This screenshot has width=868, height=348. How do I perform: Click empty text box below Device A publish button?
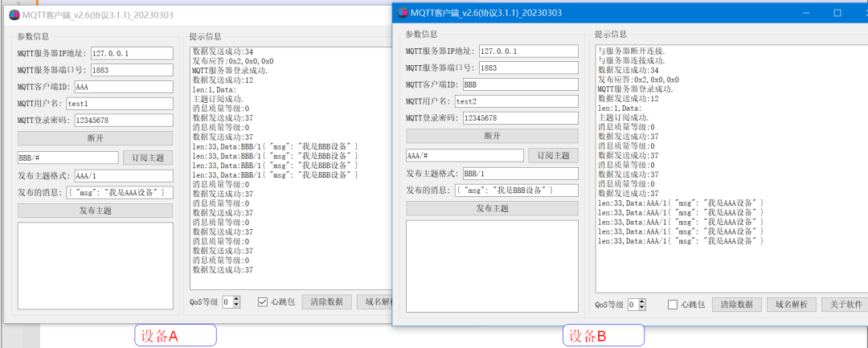[x=95, y=265]
